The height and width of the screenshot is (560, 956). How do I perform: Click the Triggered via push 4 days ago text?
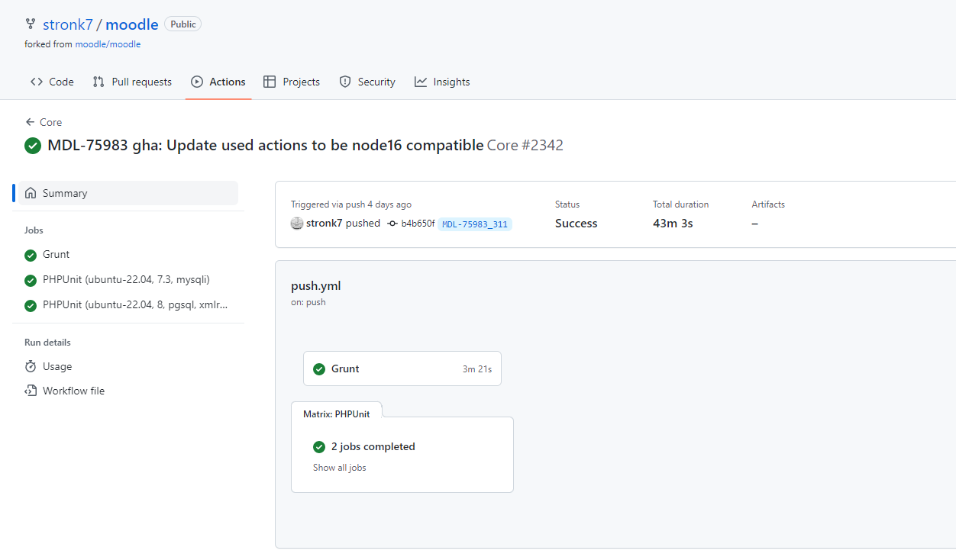point(351,204)
